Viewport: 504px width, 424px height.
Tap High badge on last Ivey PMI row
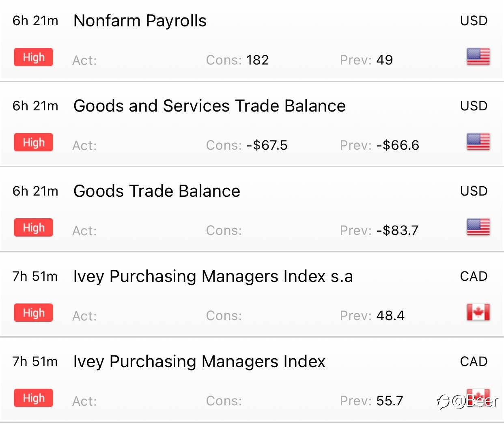[x=33, y=398]
